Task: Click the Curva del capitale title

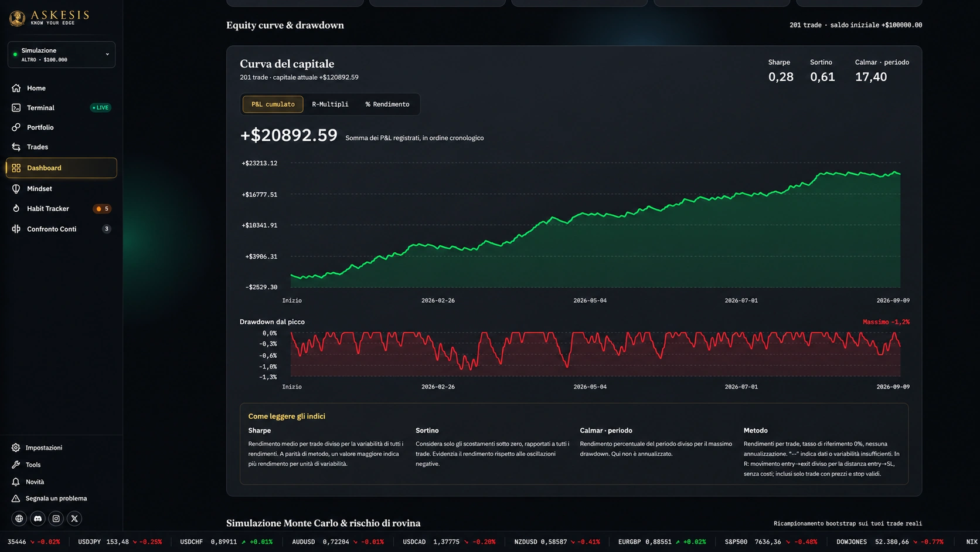Action: click(x=287, y=64)
